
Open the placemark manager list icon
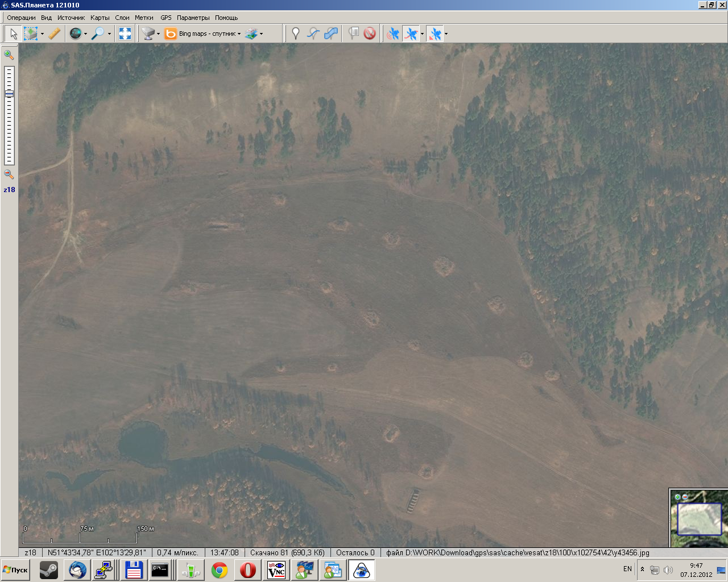point(353,34)
